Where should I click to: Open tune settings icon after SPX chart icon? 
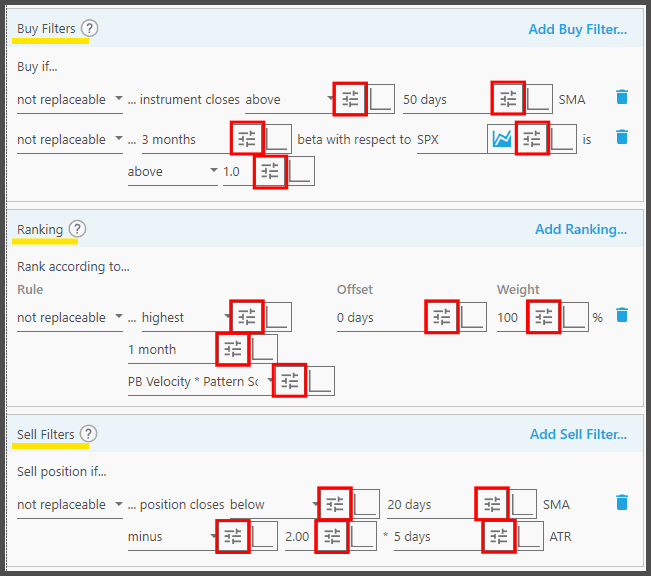[x=532, y=139]
